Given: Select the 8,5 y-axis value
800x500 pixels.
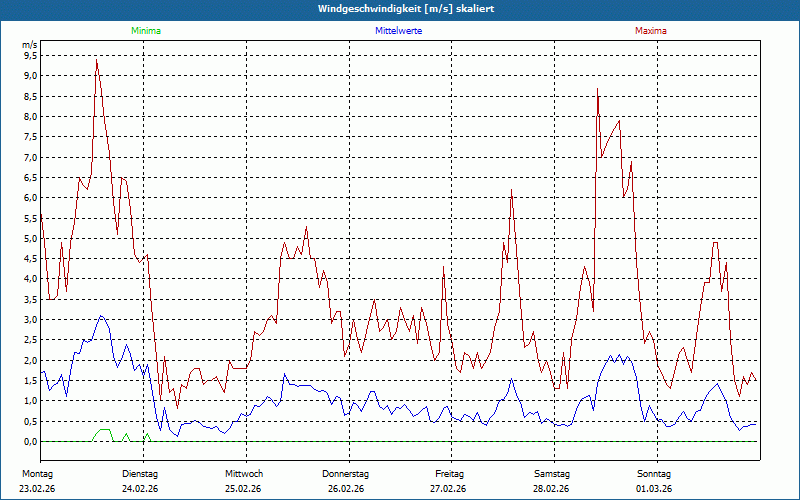Looking at the screenshot, I should pos(31,96).
